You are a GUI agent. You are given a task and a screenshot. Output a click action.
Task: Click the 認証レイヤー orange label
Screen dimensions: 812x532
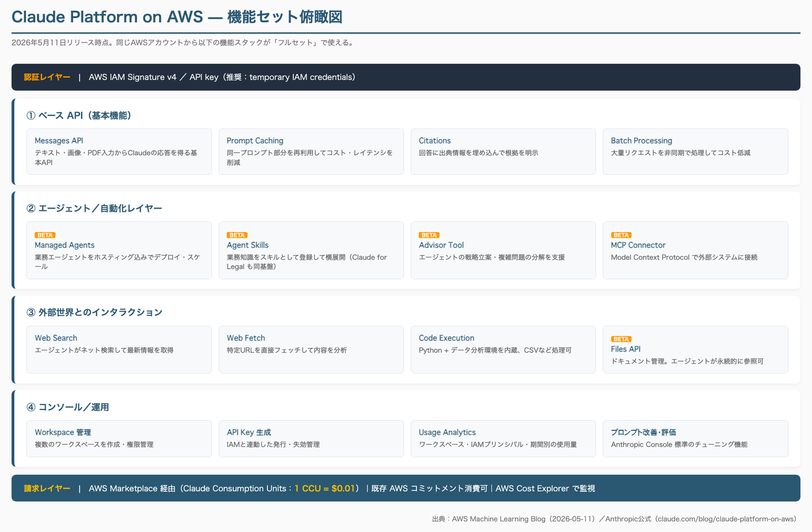(x=47, y=77)
